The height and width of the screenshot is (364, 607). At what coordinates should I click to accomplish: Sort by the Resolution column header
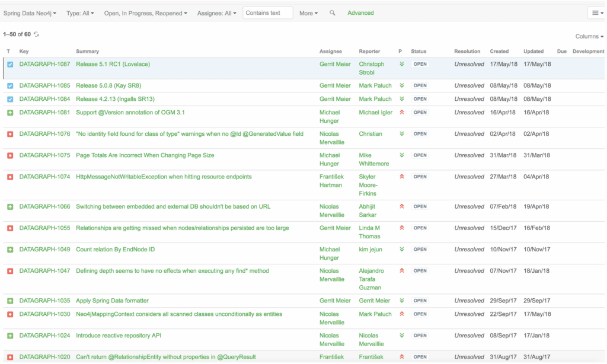[x=467, y=51]
